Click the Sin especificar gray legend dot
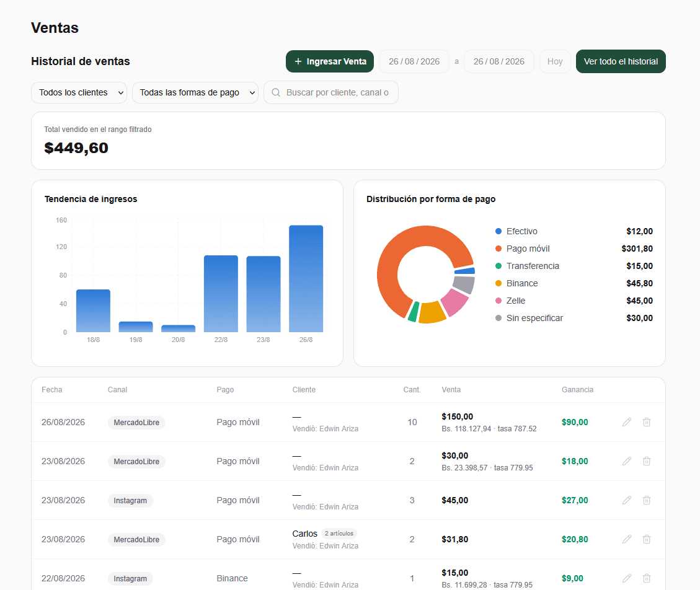The width and height of the screenshot is (700, 590). click(498, 318)
